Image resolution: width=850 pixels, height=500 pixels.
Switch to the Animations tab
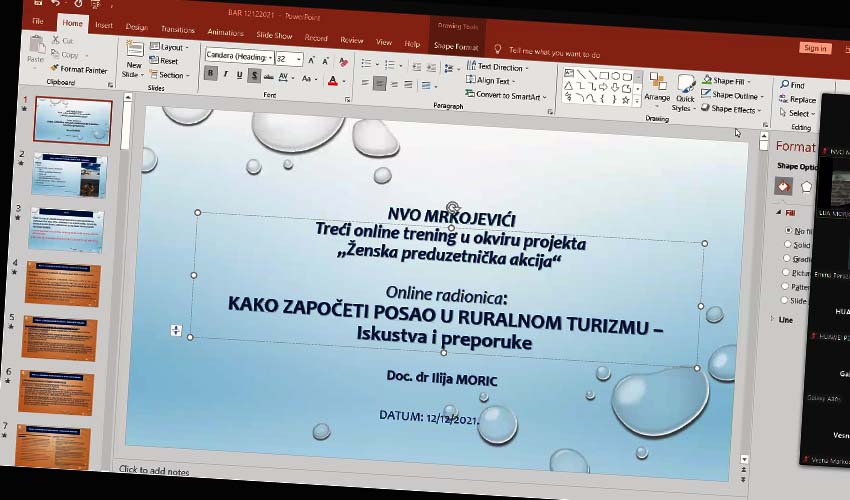click(x=225, y=32)
